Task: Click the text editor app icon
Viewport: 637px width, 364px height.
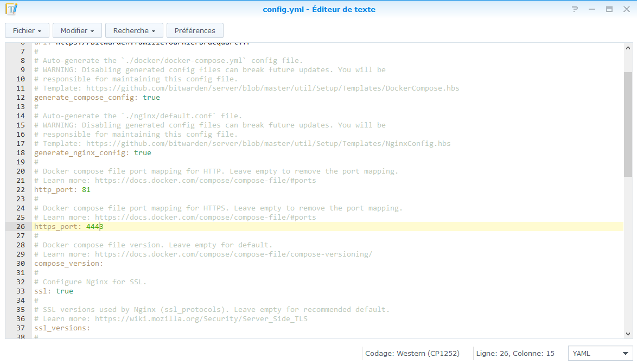Action: [x=11, y=9]
